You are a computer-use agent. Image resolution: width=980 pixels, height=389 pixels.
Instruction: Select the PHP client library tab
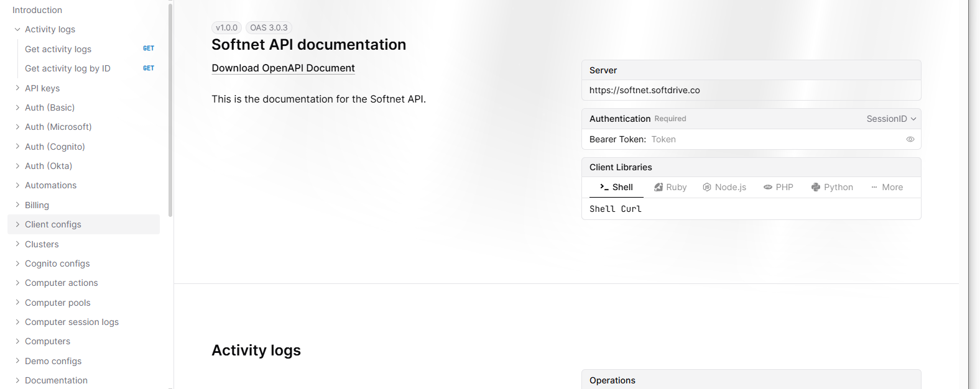(779, 187)
